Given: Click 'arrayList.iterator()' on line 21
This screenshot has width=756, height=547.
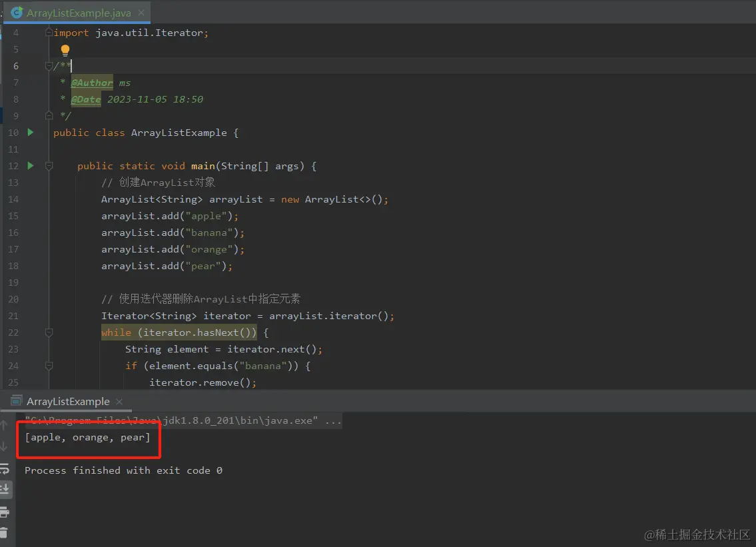Looking at the screenshot, I should 329,316.
